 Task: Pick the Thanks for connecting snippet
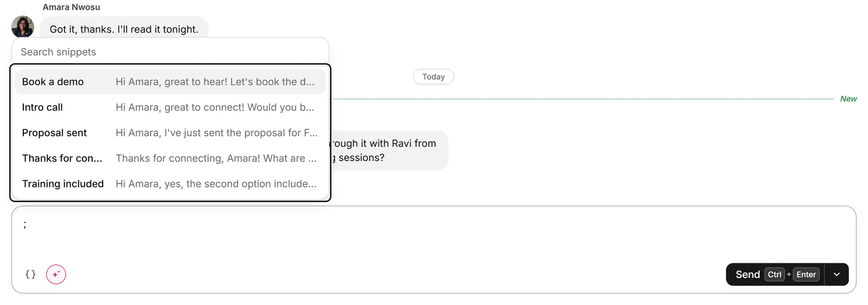point(170,158)
